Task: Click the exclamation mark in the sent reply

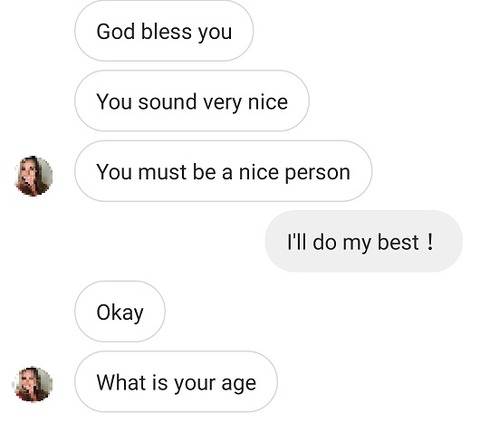Action: pyautogui.click(x=430, y=242)
